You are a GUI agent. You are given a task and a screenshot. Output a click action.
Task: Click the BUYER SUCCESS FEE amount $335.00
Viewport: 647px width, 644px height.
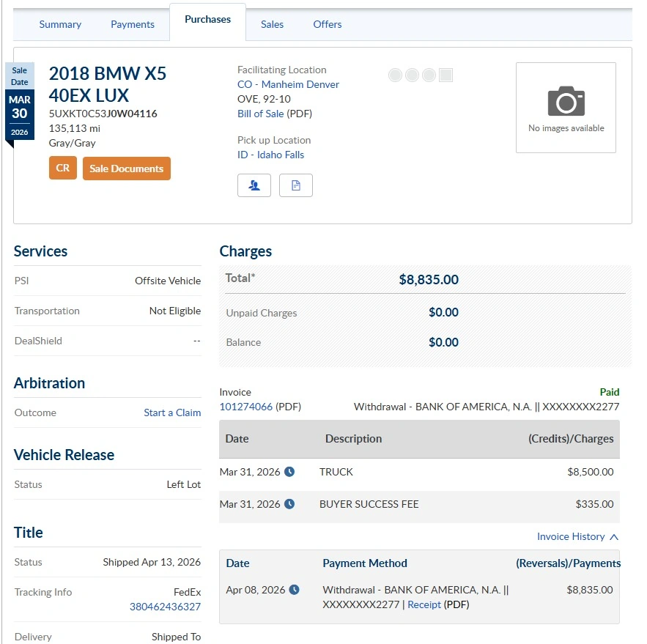[594, 504]
